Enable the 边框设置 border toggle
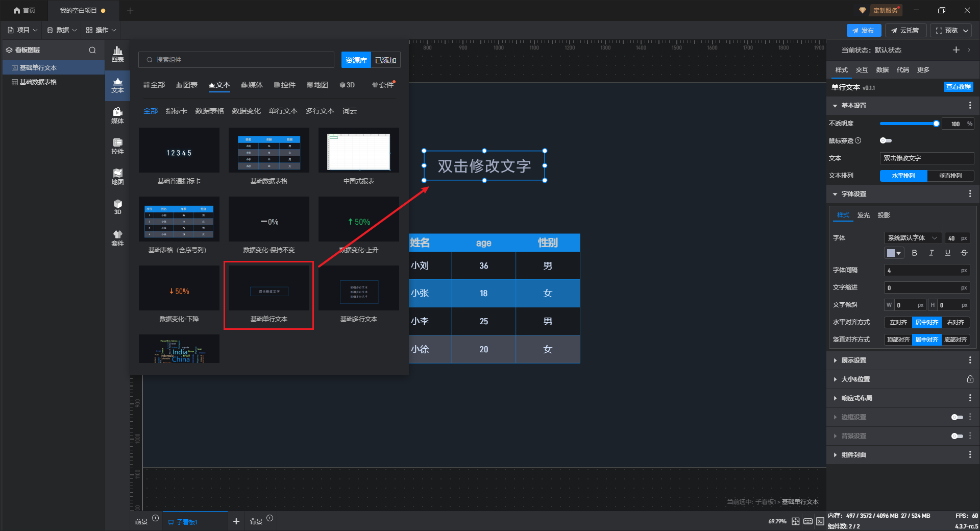Image resolution: width=980 pixels, height=531 pixels. click(x=957, y=417)
